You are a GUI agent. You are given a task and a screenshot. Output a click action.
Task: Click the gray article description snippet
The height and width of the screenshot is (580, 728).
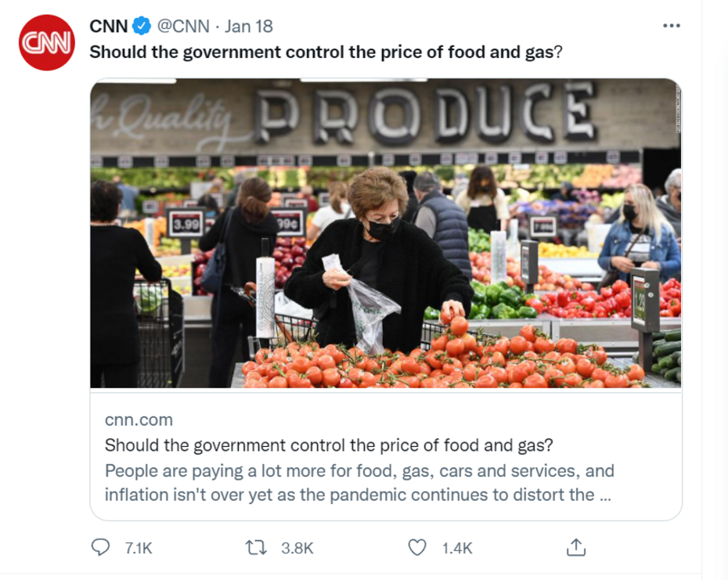[x=359, y=483]
